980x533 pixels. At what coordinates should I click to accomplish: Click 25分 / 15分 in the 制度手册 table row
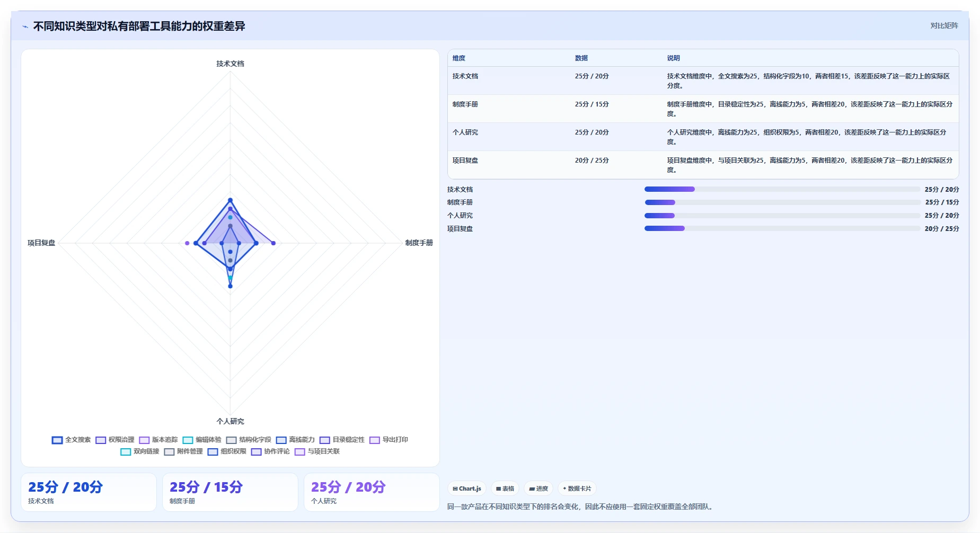(591, 104)
